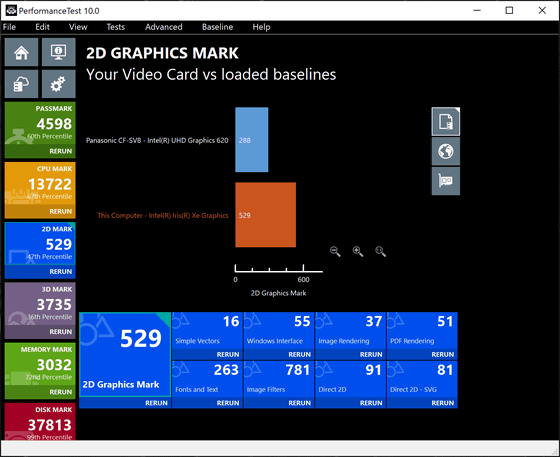
Task: Rerun the Fonts and Text test
Action: point(228,403)
